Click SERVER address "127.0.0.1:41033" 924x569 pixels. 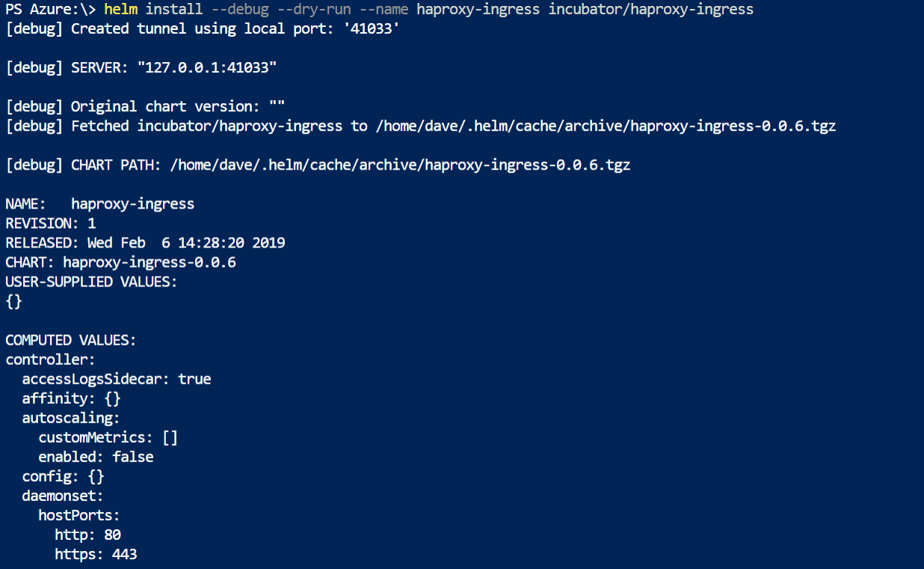click(207, 68)
